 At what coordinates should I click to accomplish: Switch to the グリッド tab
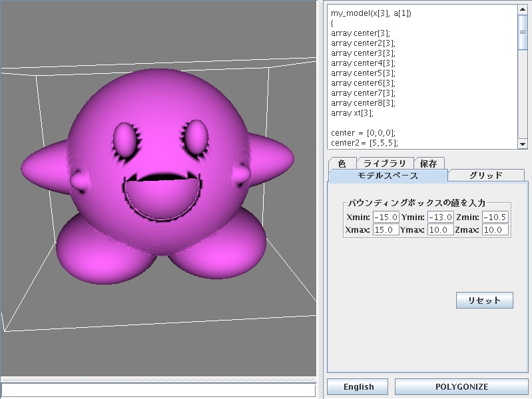coord(486,176)
